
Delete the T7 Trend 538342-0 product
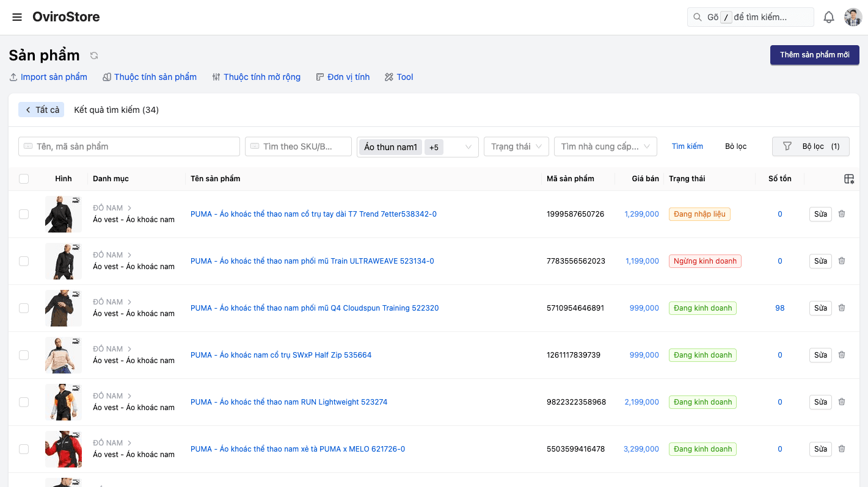(x=842, y=214)
